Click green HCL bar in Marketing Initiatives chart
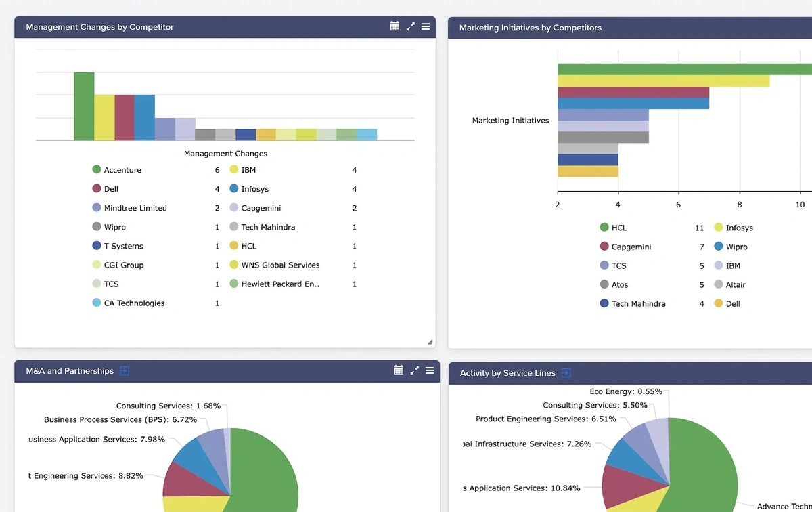 [685, 69]
